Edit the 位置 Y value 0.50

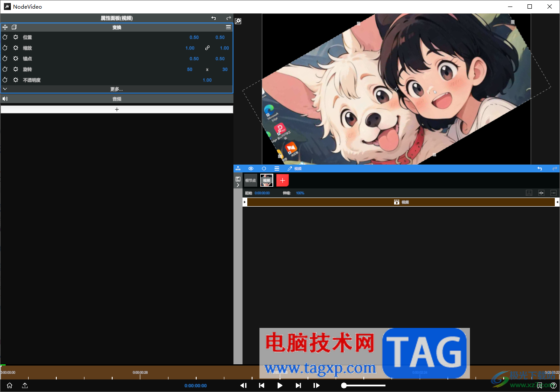220,37
